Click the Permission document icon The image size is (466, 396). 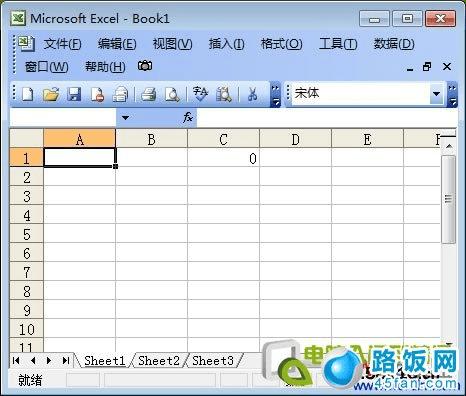point(97,94)
